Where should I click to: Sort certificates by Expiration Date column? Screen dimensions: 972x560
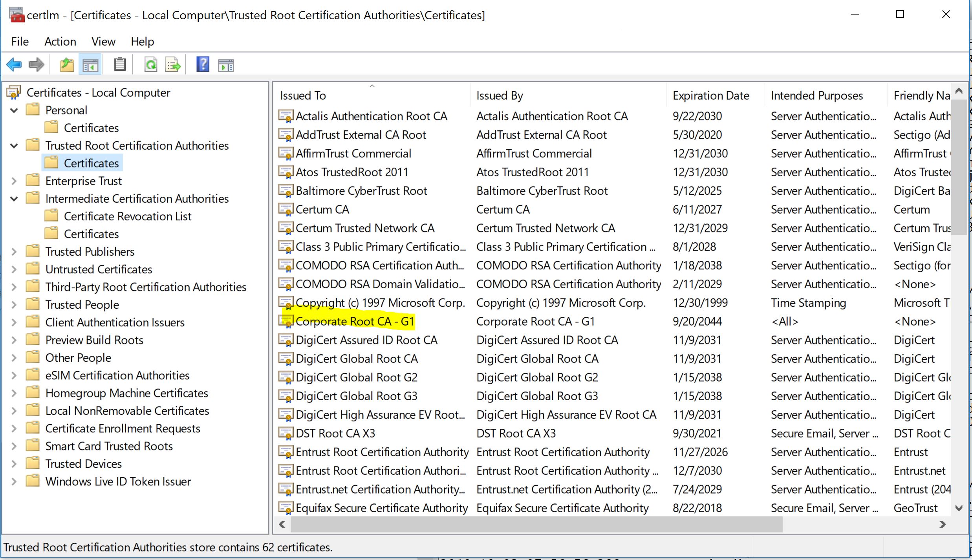tap(711, 95)
